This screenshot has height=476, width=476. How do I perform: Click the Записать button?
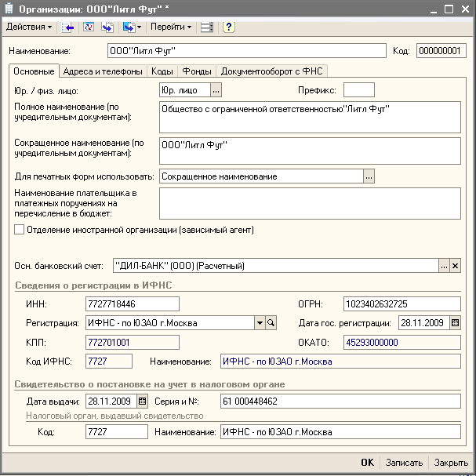pyautogui.click(x=404, y=463)
